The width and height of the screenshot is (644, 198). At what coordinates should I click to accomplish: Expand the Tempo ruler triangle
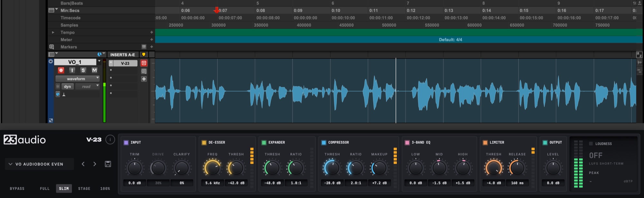click(53, 32)
